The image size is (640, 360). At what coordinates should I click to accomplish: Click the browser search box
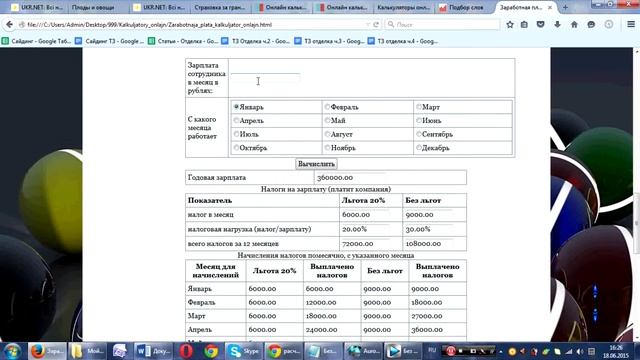442,24
